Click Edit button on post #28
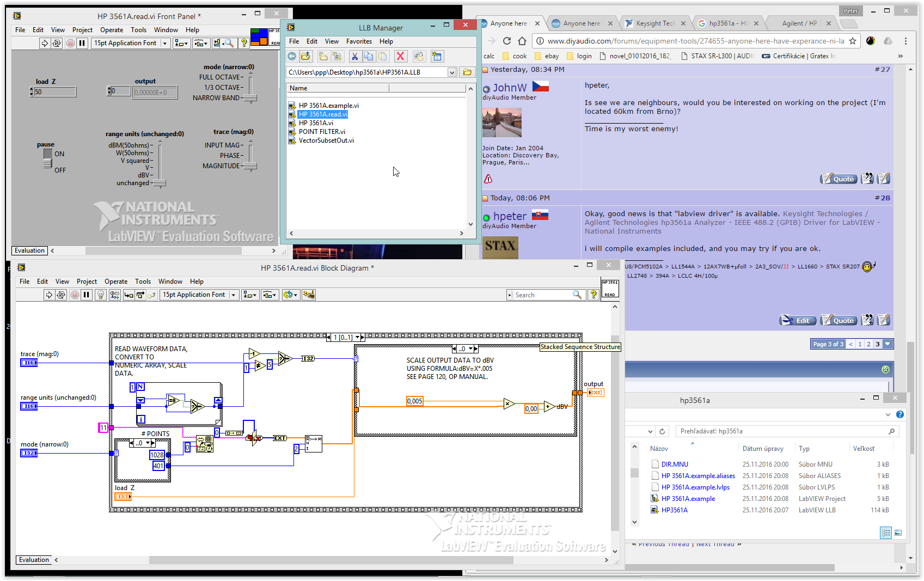Viewport: 924px width, 581px height. click(798, 320)
